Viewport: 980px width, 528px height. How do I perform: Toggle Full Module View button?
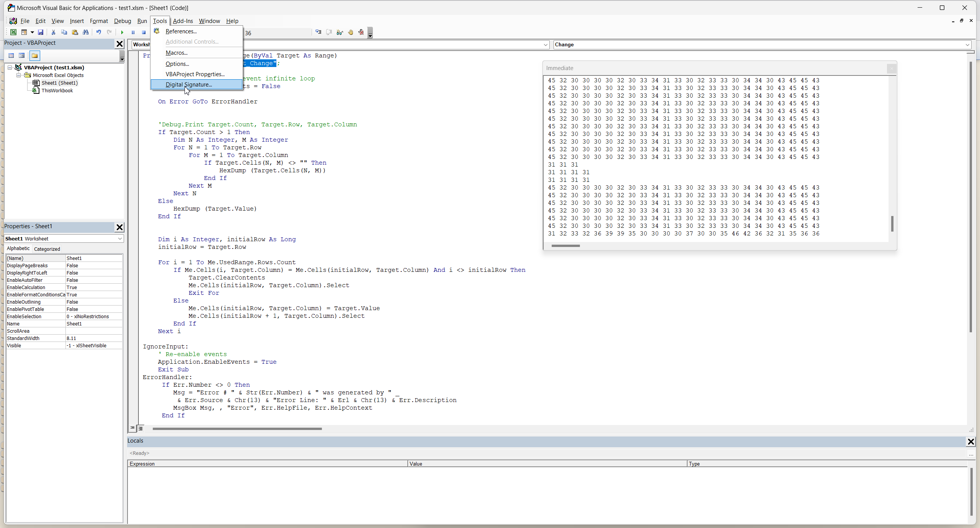(x=140, y=428)
